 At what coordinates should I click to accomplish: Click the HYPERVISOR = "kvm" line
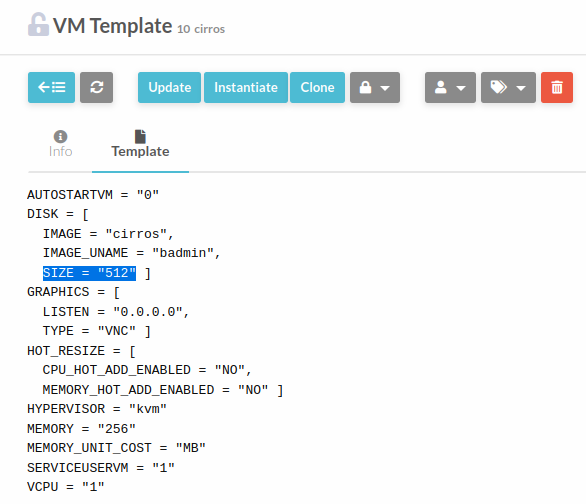97,409
